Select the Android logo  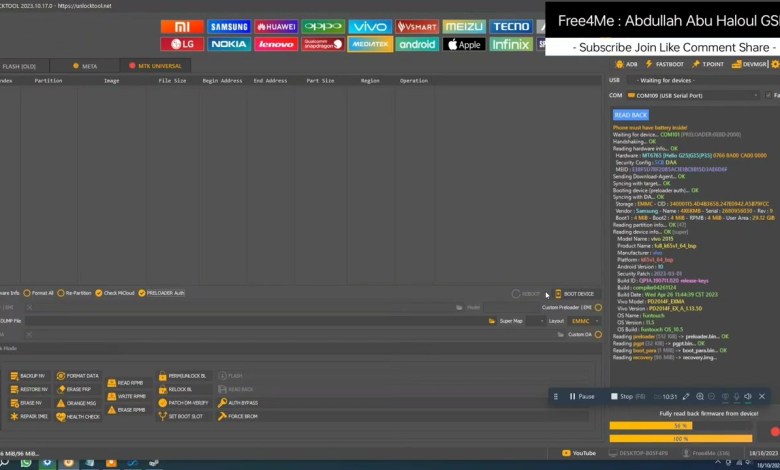417,44
